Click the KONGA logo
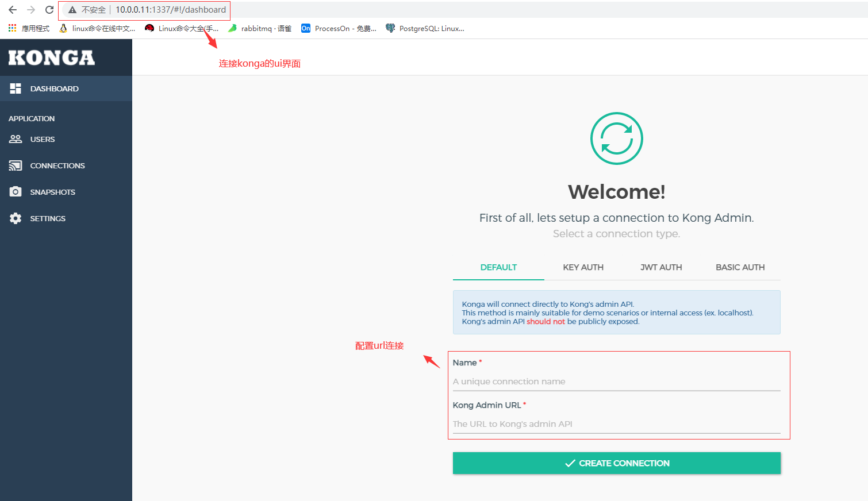Screen dimensions: 868x501 point(52,57)
